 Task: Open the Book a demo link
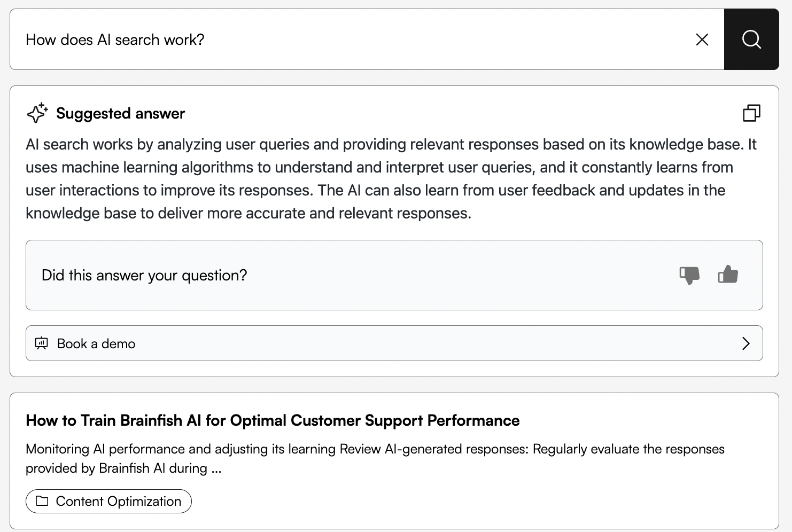tap(394, 343)
